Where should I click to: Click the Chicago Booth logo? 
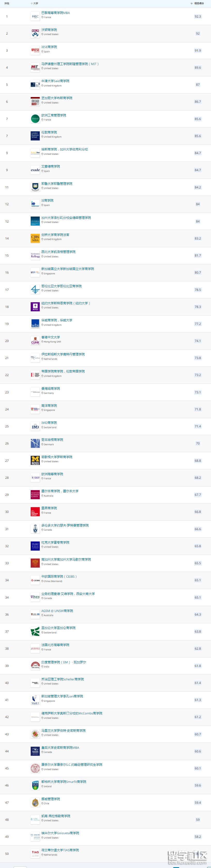click(35, 102)
